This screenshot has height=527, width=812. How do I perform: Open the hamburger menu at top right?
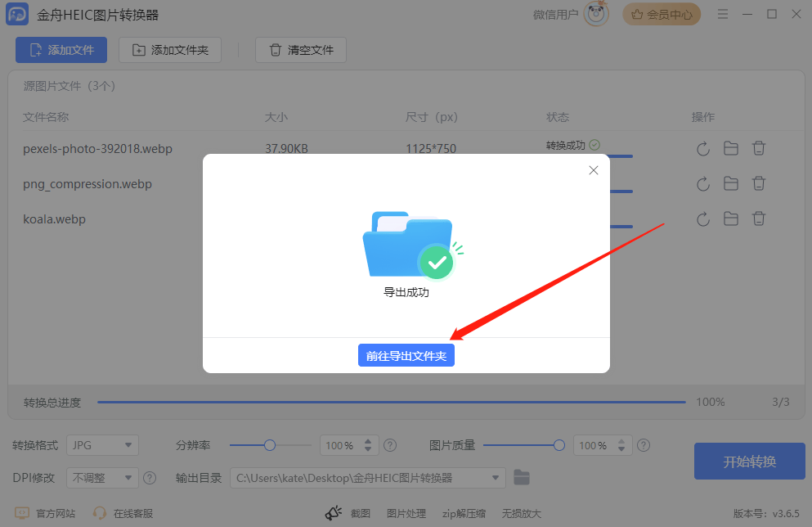(x=723, y=14)
